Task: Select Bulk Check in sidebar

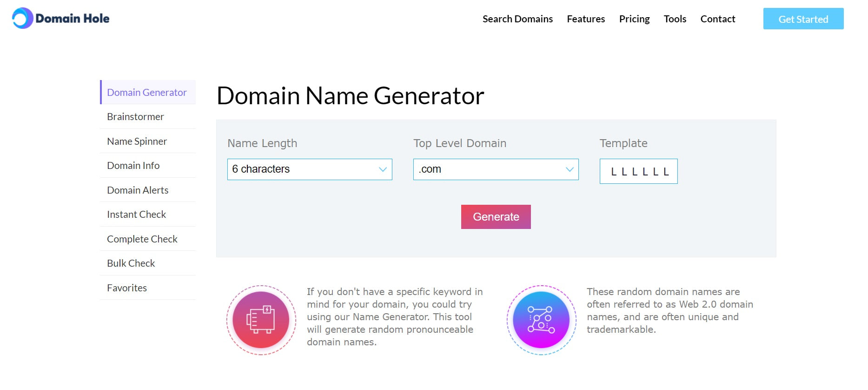Action: (148, 263)
